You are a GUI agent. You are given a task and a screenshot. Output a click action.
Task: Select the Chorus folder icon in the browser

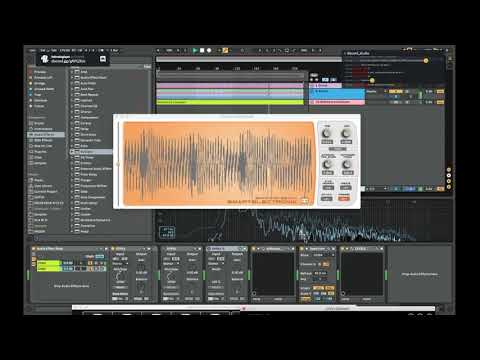click(x=77, y=112)
